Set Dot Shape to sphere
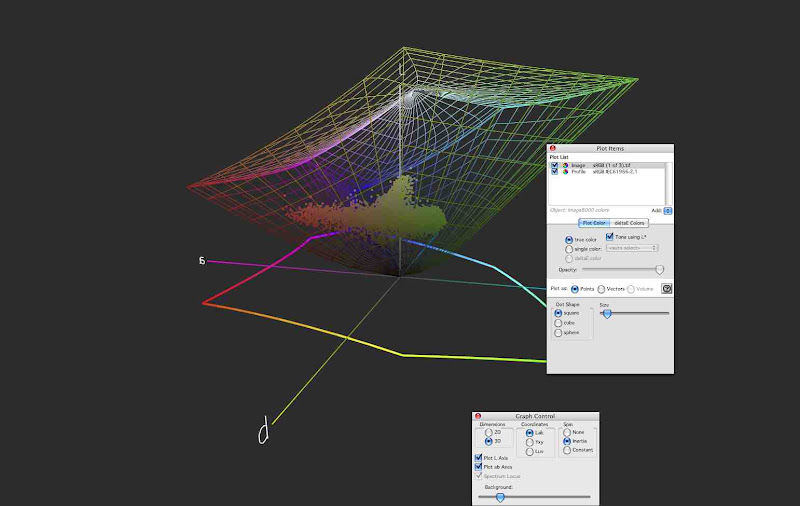Screen dimensions: 800x506 (558, 333)
